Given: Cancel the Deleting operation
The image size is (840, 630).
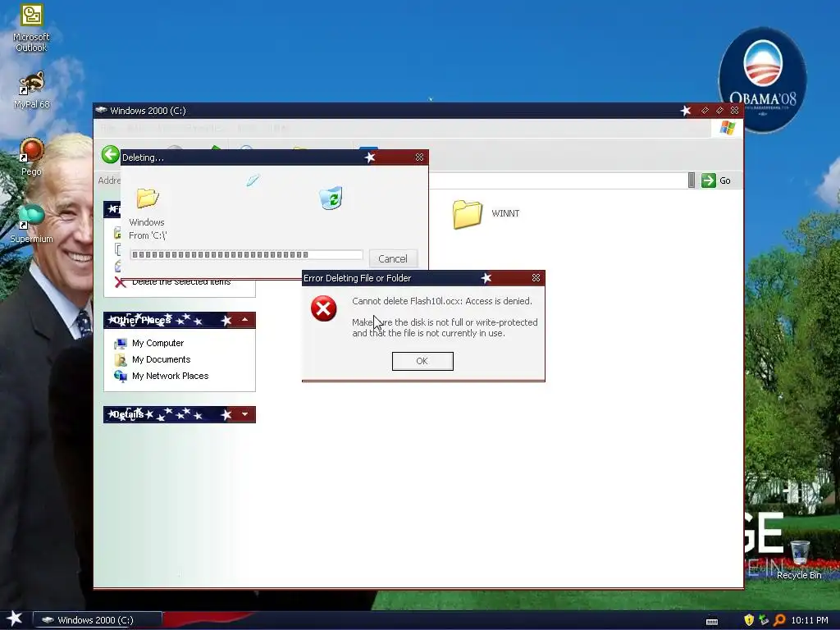Looking at the screenshot, I should click(x=393, y=258).
